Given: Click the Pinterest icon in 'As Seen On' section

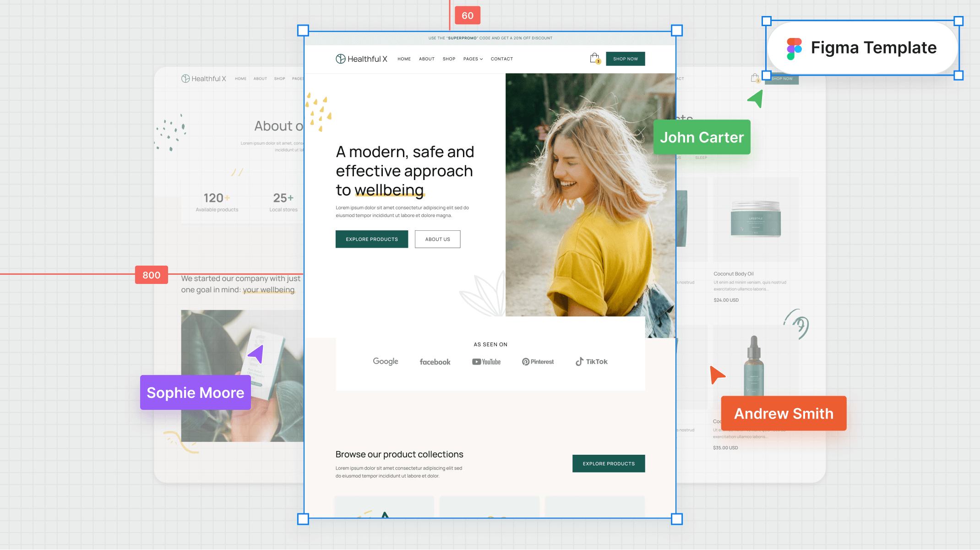Looking at the screenshot, I should [x=538, y=361].
